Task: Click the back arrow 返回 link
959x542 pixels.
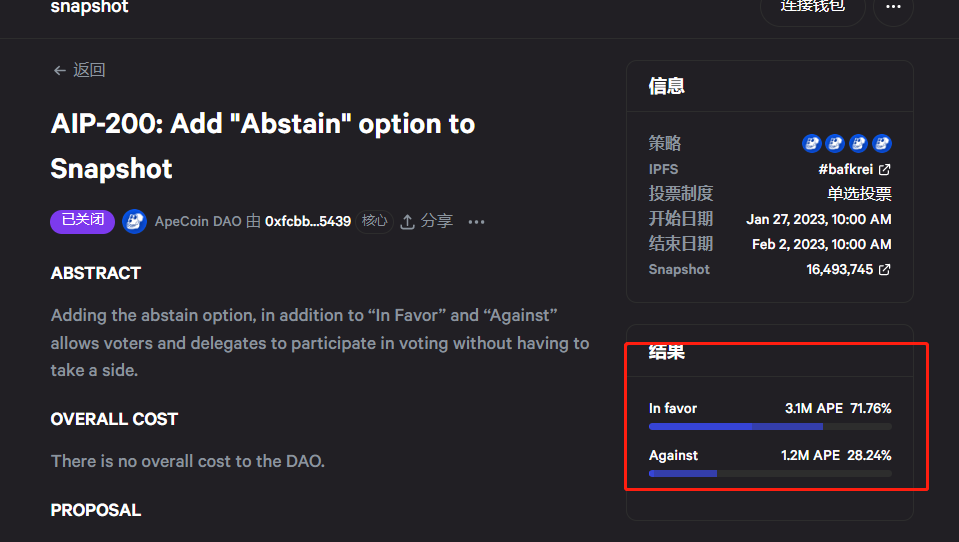Action: point(79,70)
